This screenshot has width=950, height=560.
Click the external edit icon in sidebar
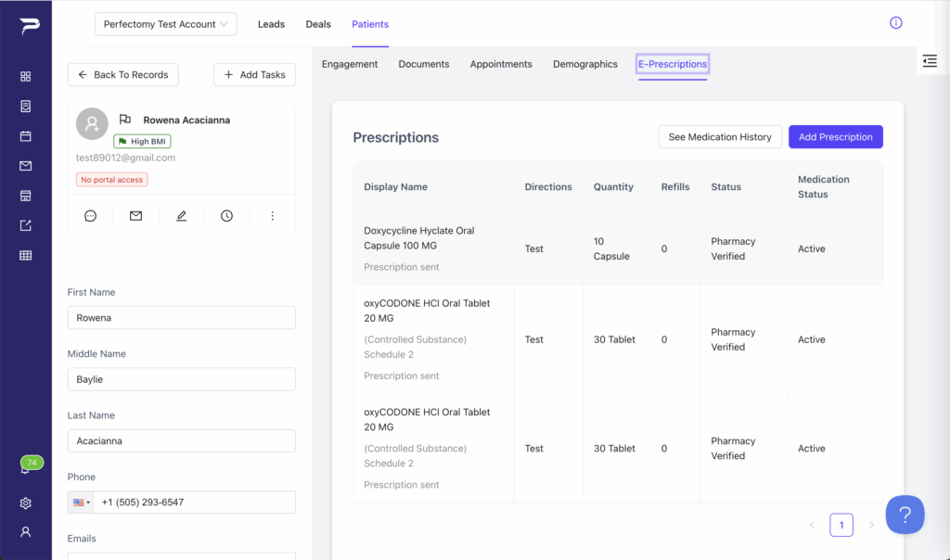tap(25, 225)
